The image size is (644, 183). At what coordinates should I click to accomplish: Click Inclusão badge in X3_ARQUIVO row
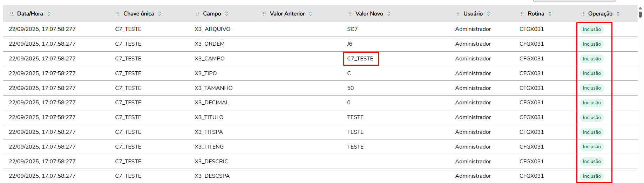click(x=592, y=30)
